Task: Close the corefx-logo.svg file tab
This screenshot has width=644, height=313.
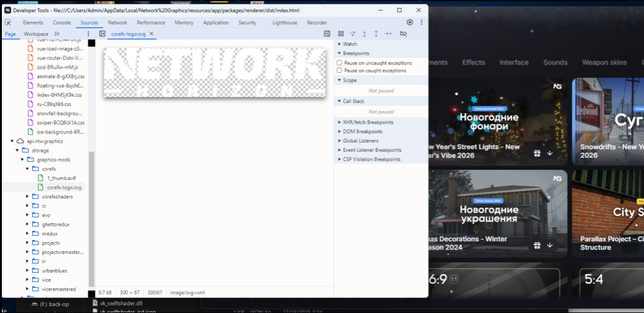Action: point(151,34)
